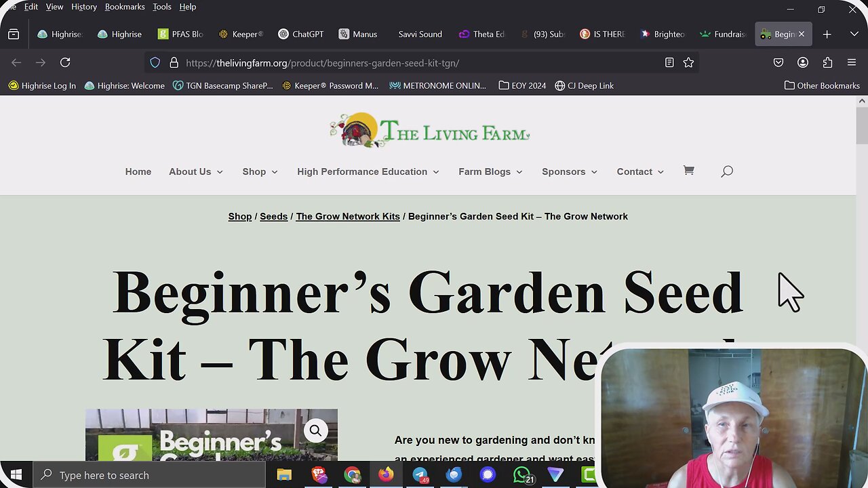Image resolution: width=868 pixels, height=488 pixels.
Task: Expand the Shop menu
Action: [260, 171]
